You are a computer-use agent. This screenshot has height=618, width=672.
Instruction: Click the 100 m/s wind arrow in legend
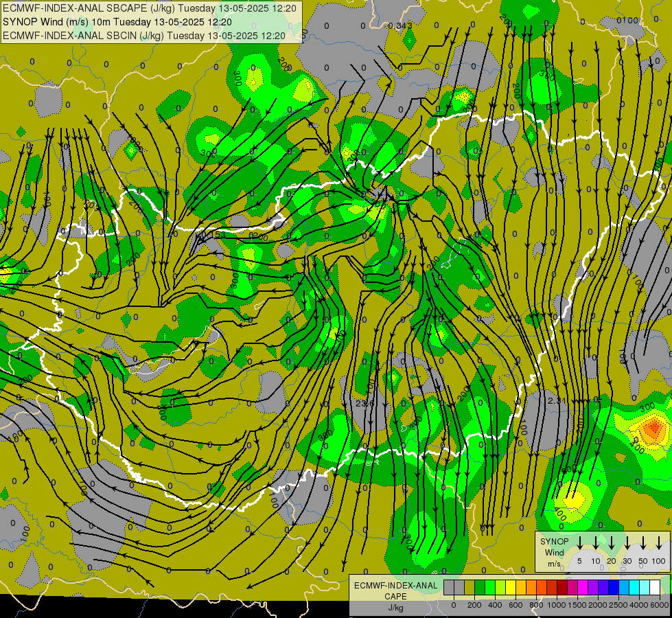tap(659, 542)
